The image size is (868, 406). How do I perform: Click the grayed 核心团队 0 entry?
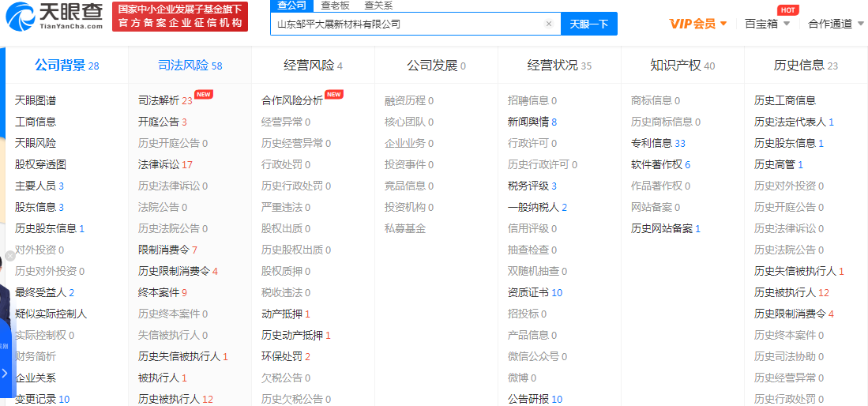point(409,122)
